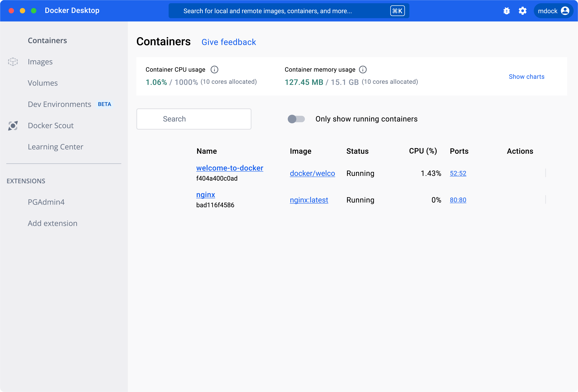The image size is (578, 392).
Task: Open Give feedback link
Action: 229,42
